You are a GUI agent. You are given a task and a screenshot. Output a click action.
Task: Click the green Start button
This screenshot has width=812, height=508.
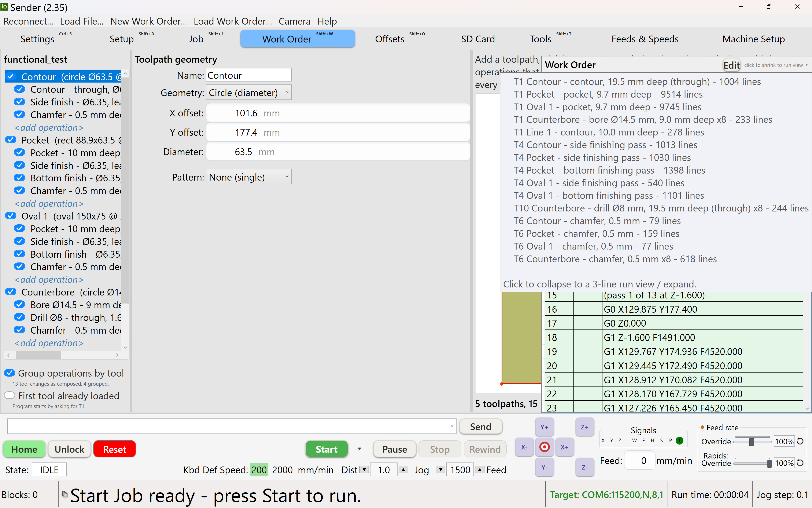pyautogui.click(x=326, y=449)
